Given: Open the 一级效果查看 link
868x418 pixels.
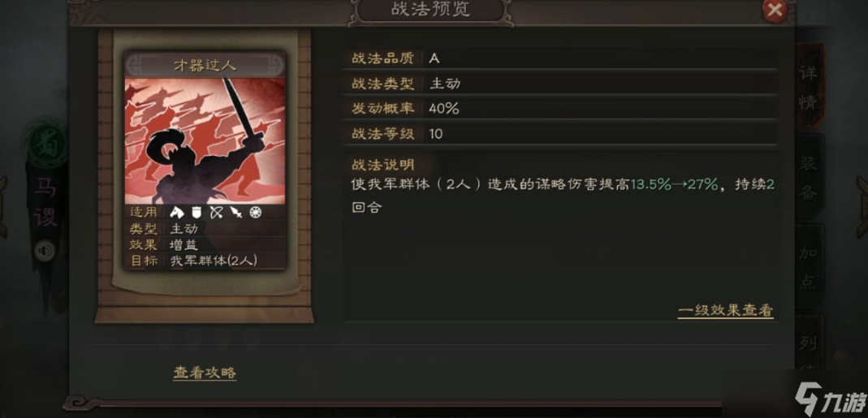Looking at the screenshot, I should pyautogui.click(x=725, y=310).
